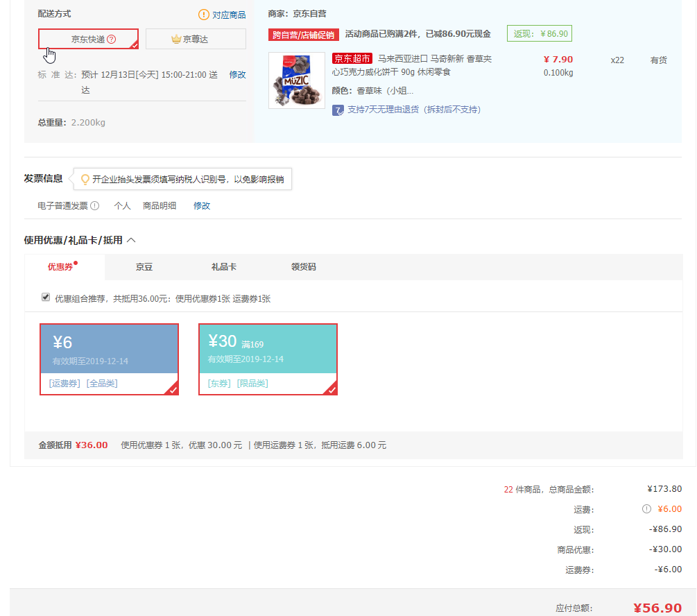
Task: Click 商家：京东自营 merchant label
Action: [x=297, y=14]
